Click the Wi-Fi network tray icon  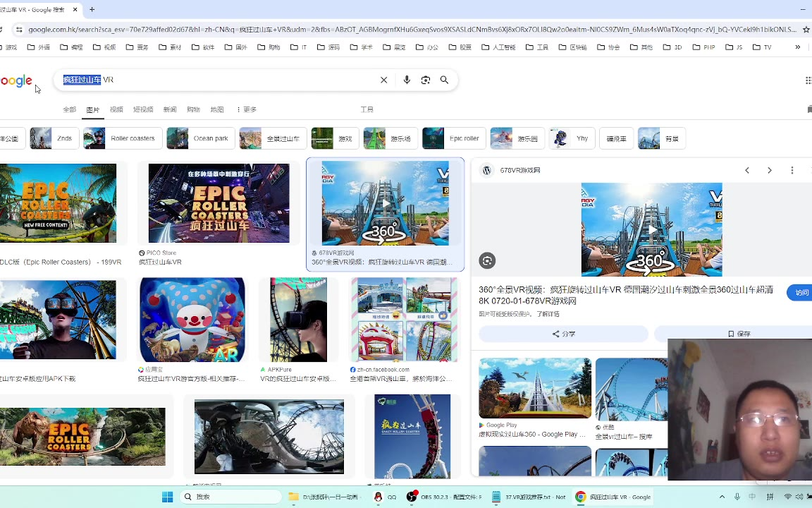[x=787, y=497]
